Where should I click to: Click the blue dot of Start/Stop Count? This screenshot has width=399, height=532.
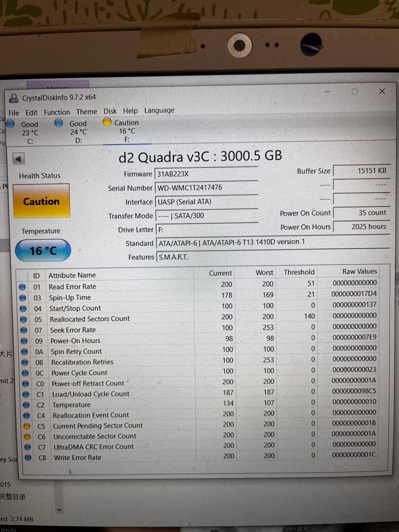click(x=23, y=309)
